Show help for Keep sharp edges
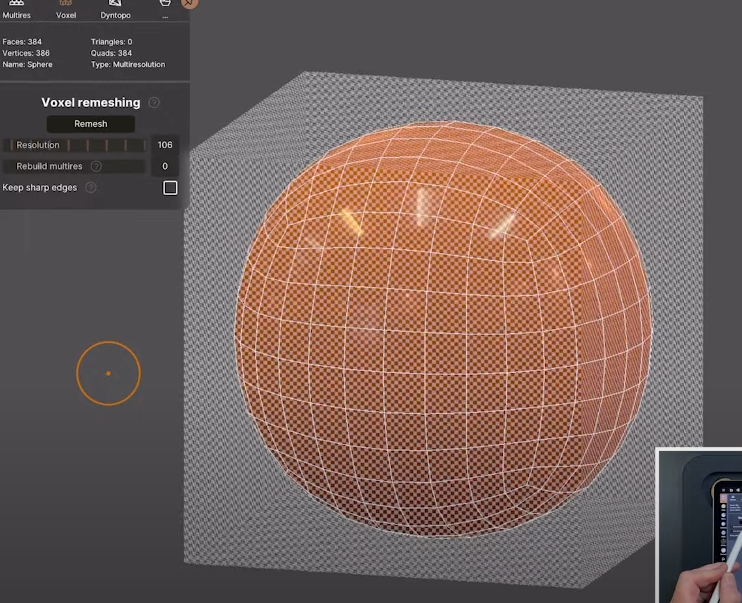The height and width of the screenshot is (603, 742). pos(90,187)
